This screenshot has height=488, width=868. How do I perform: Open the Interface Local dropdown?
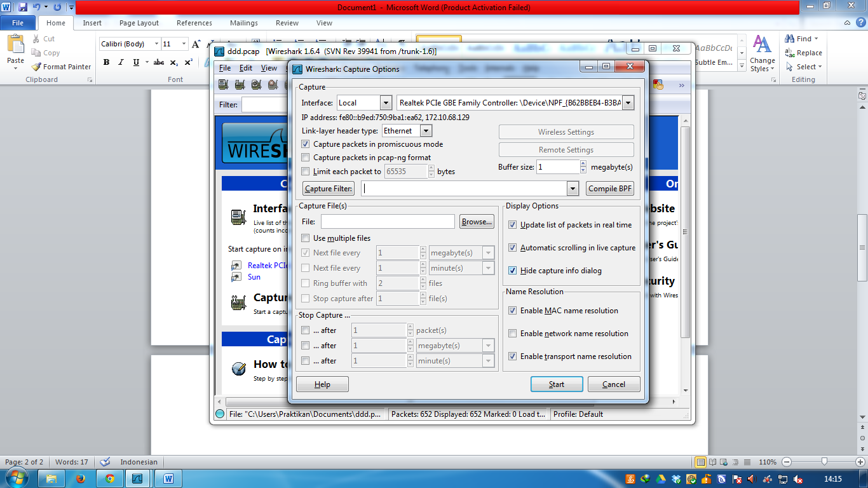386,103
